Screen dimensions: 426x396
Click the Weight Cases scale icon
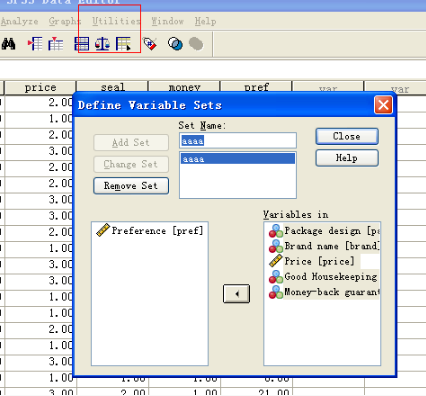pyautogui.click(x=102, y=44)
